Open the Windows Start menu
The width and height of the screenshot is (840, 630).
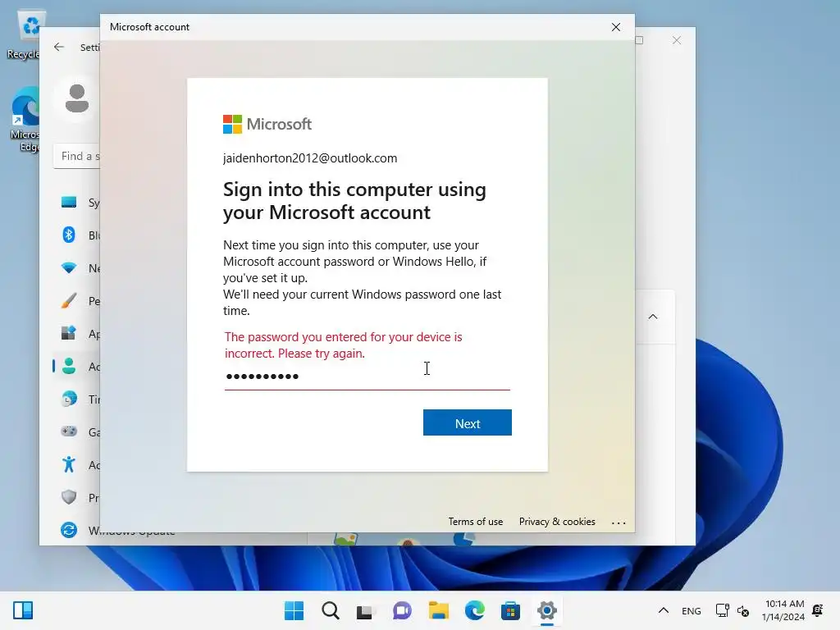(x=294, y=610)
